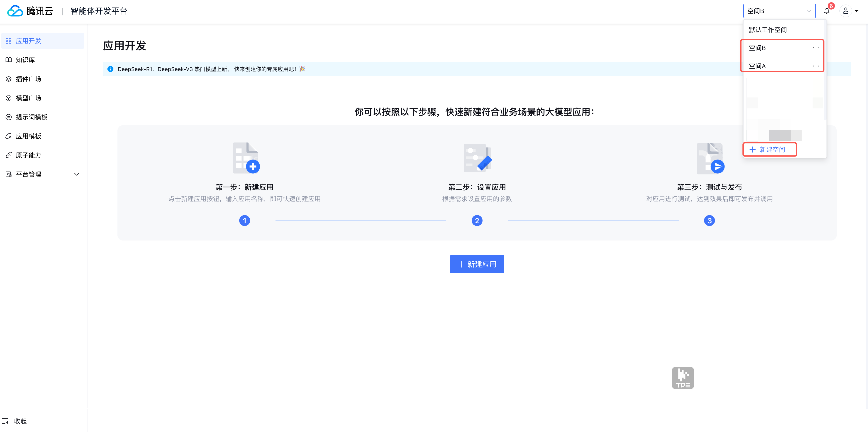Open the user account avatar menu
This screenshot has height=432, width=868.
click(845, 11)
